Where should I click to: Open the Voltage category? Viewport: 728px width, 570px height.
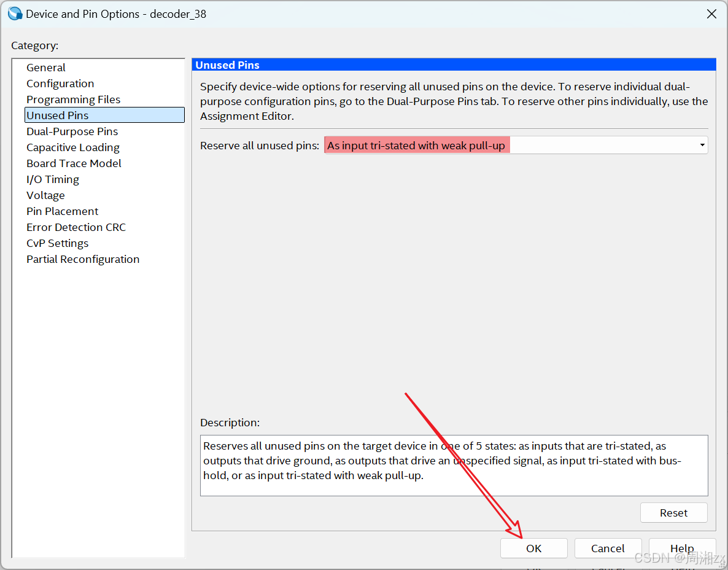(x=45, y=195)
